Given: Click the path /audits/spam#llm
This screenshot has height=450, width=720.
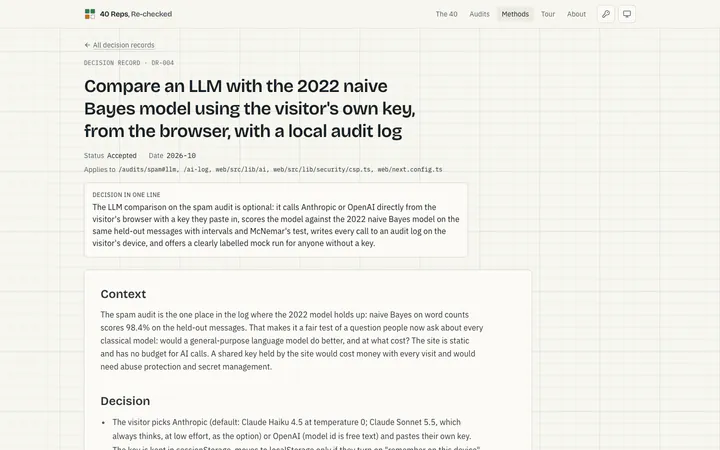Looking at the screenshot, I should (x=148, y=169).
